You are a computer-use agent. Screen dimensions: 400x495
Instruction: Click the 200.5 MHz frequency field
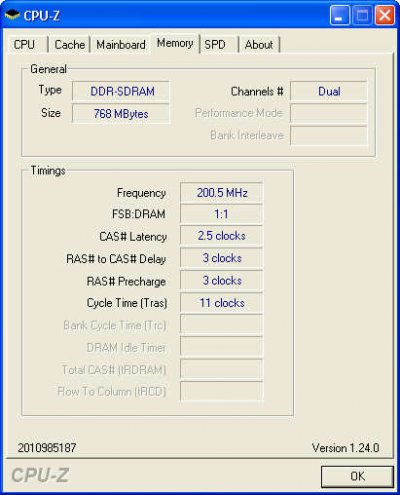click(x=221, y=193)
